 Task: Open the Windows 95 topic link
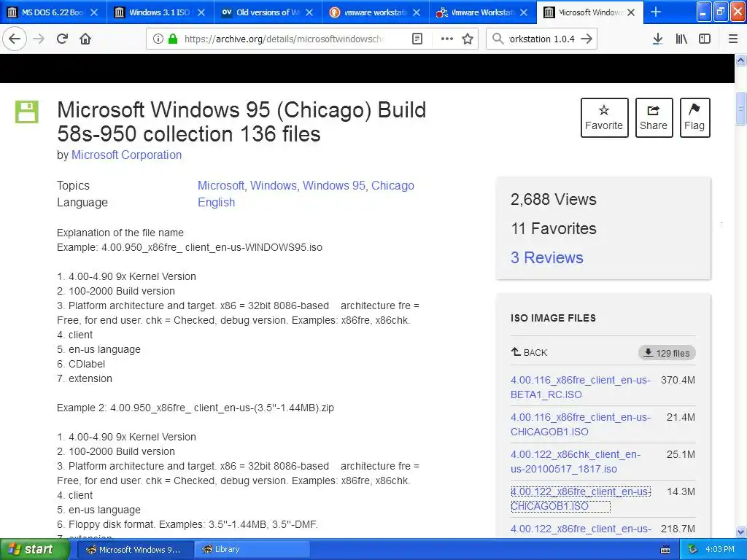(x=334, y=185)
